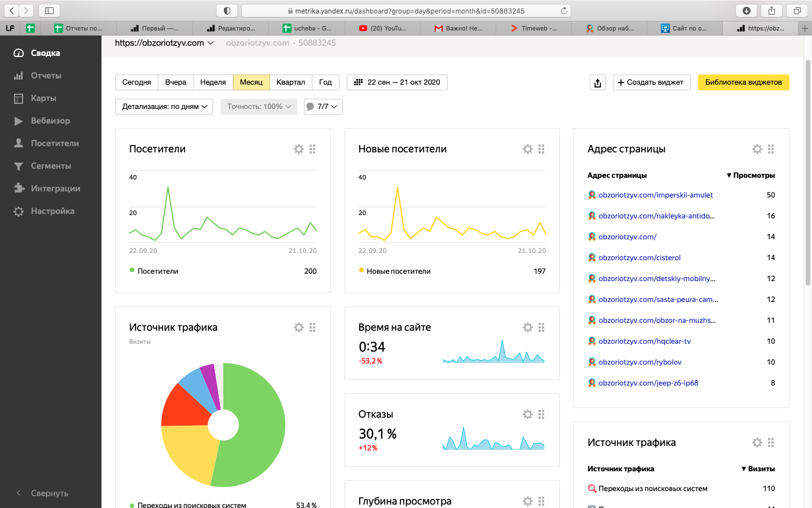
Task: Open the Отчеты section icon
Action: (19, 76)
